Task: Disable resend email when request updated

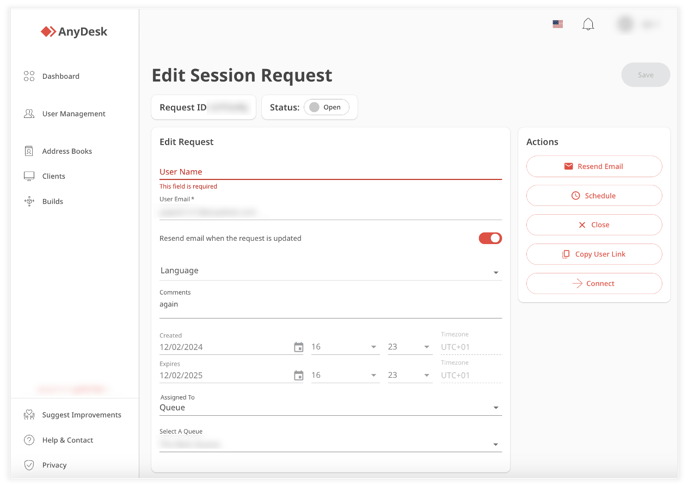Action: pos(490,238)
